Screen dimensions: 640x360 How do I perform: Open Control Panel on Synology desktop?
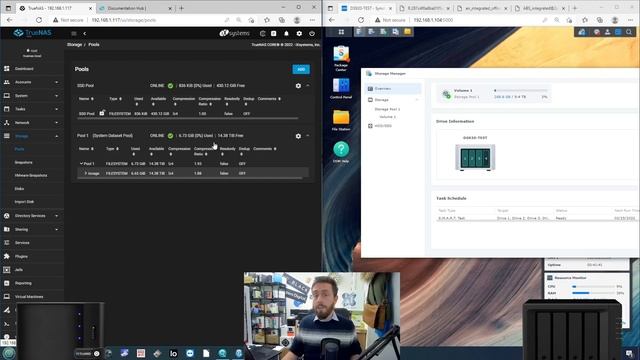point(341,89)
